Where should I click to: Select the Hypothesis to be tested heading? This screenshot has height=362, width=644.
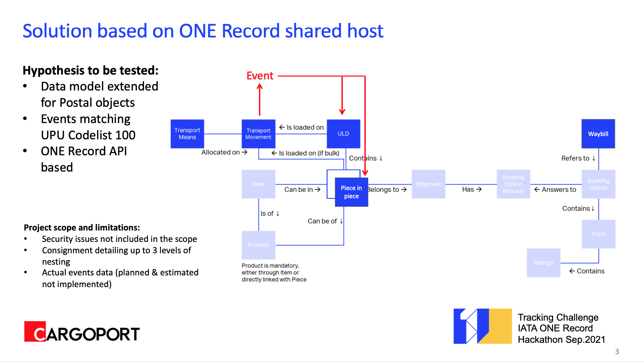[90, 70]
